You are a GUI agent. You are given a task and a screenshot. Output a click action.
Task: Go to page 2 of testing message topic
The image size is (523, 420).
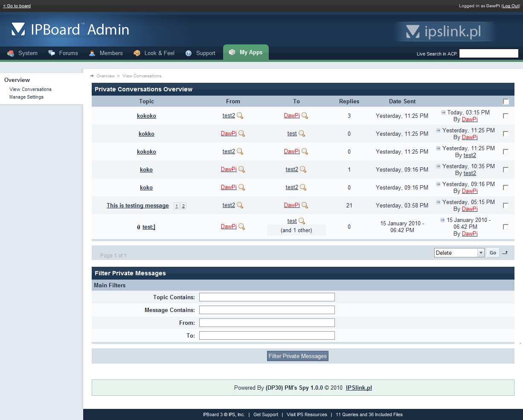pyautogui.click(x=183, y=206)
